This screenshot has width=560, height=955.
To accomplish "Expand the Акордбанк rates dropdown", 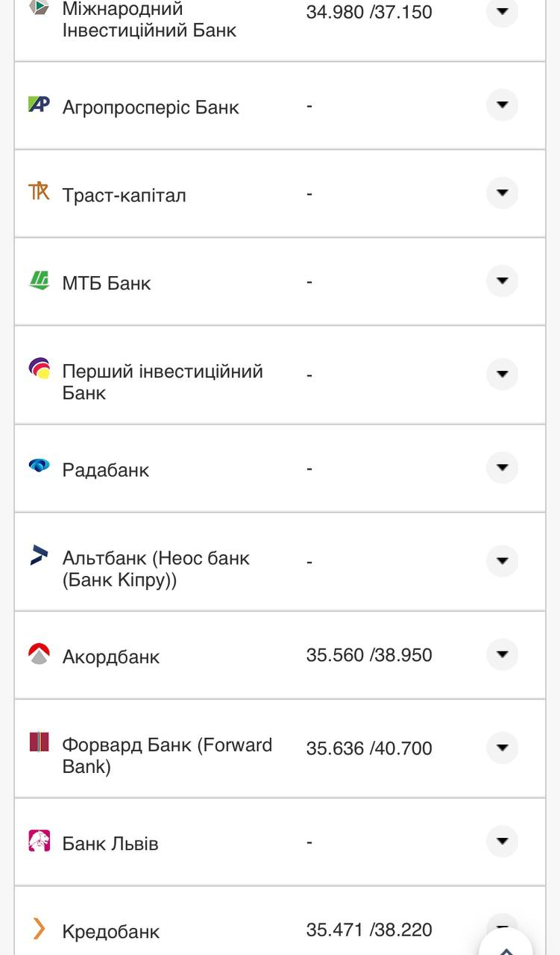I will (x=502, y=654).
